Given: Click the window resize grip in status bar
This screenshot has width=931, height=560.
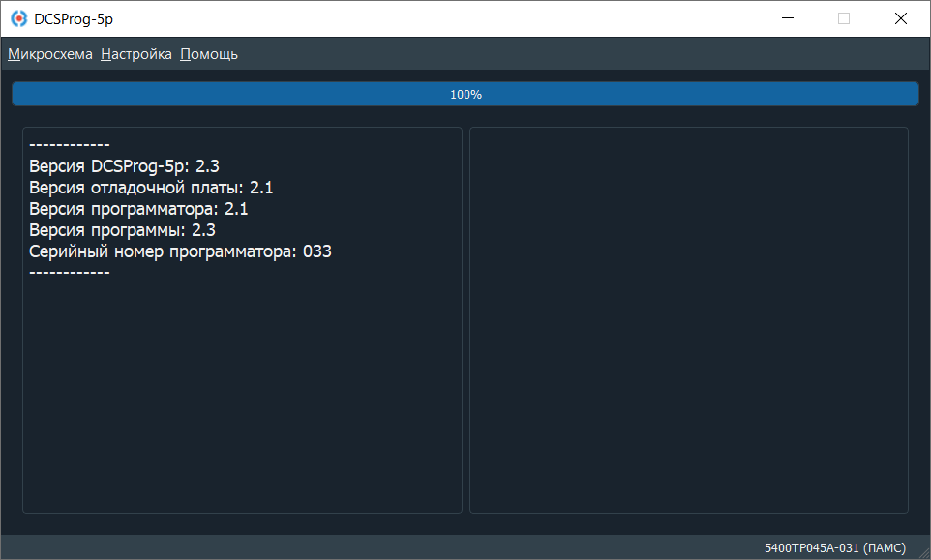Looking at the screenshot, I should pyautogui.click(x=923, y=552).
